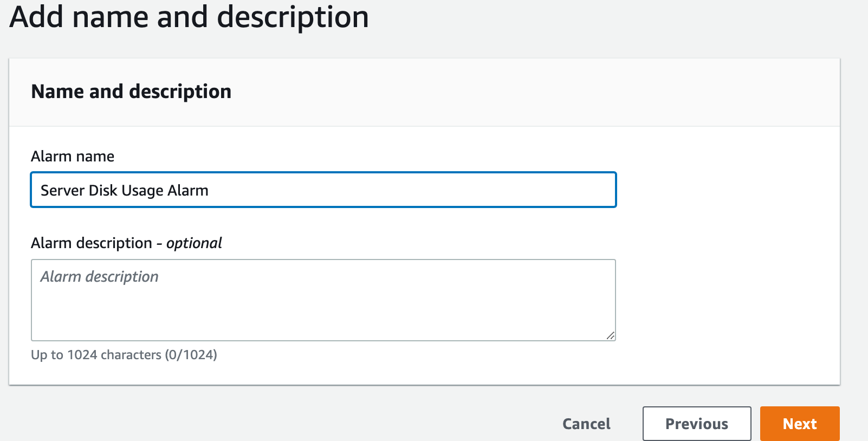Click inside the Alarm description textarea
The height and width of the screenshot is (441, 868).
coord(323,300)
